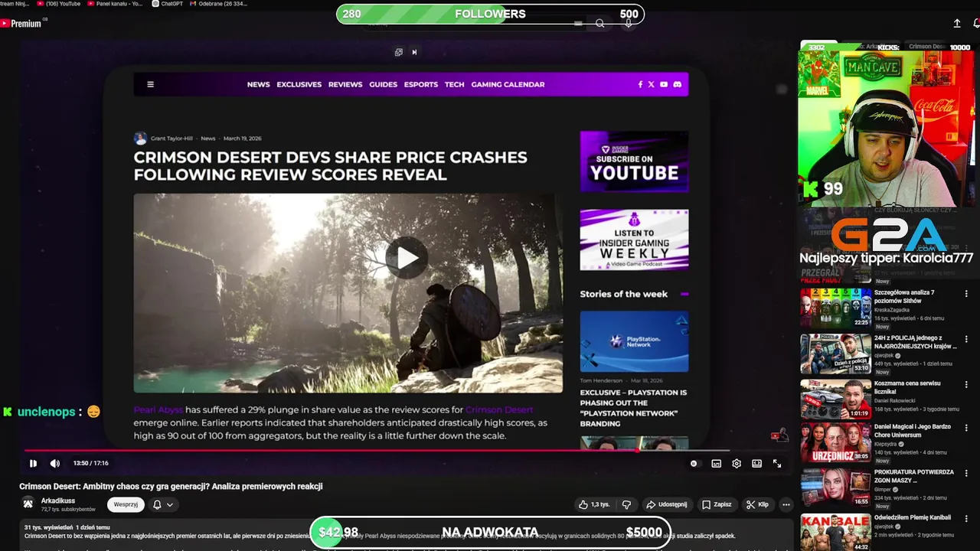Click the Discord icon in the site header
Image resolution: width=980 pixels, height=551 pixels.
[677, 84]
